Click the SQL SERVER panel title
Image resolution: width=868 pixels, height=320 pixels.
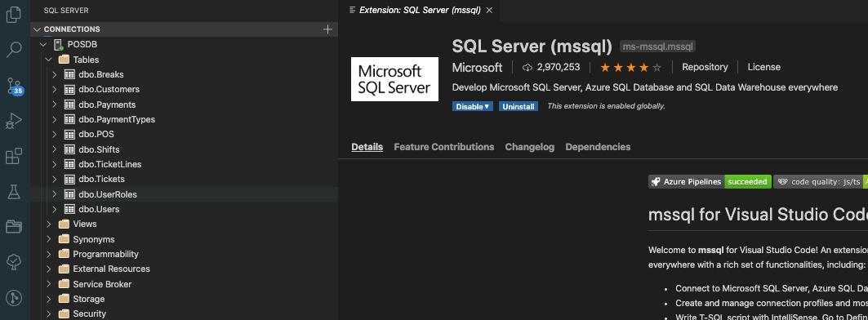click(66, 11)
